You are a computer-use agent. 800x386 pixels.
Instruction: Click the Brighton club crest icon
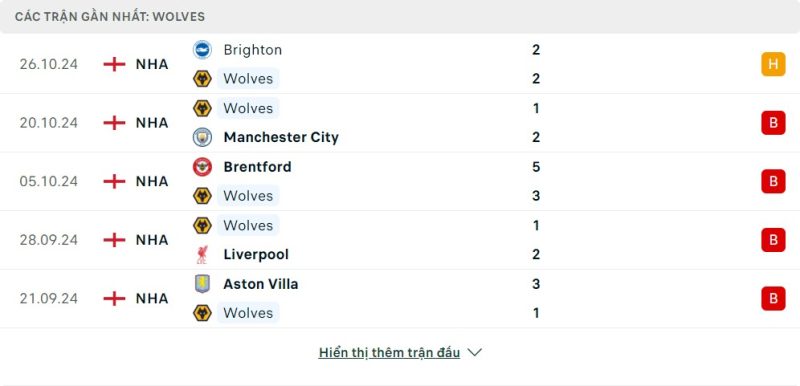(x=202, y=50)
